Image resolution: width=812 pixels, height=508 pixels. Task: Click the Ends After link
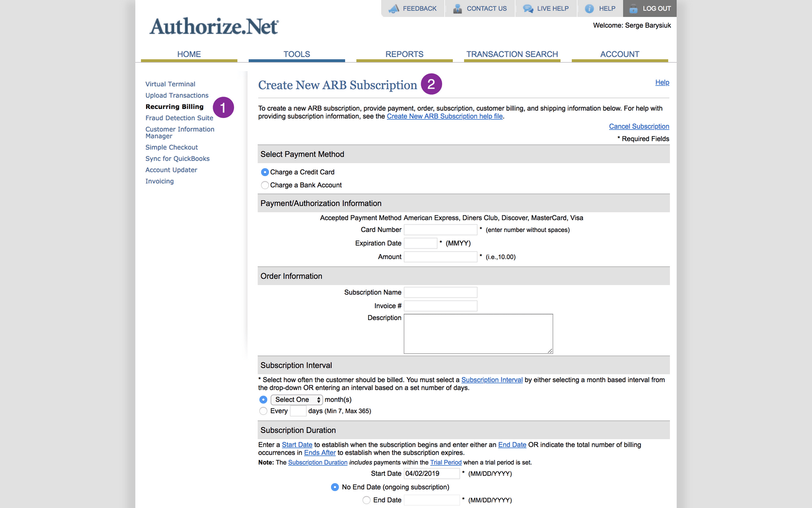pyautogui.click(x=320, y=453)
